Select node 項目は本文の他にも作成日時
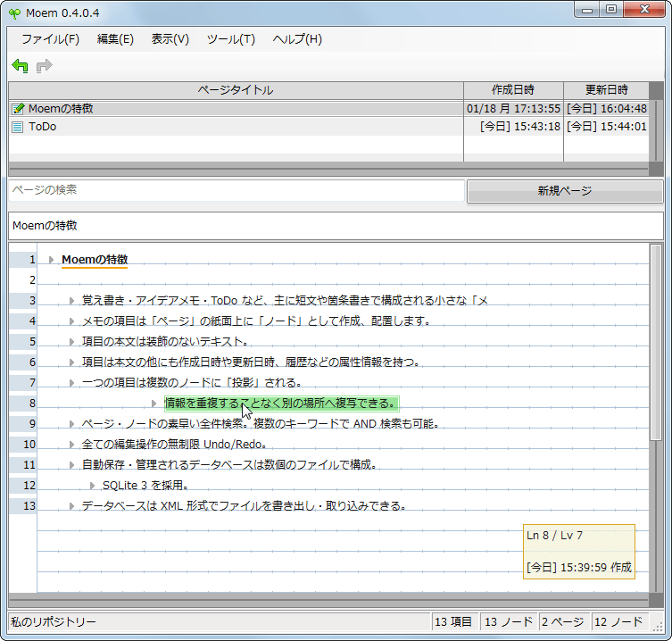This screenshot has width=672, height=641. [251, 362]
